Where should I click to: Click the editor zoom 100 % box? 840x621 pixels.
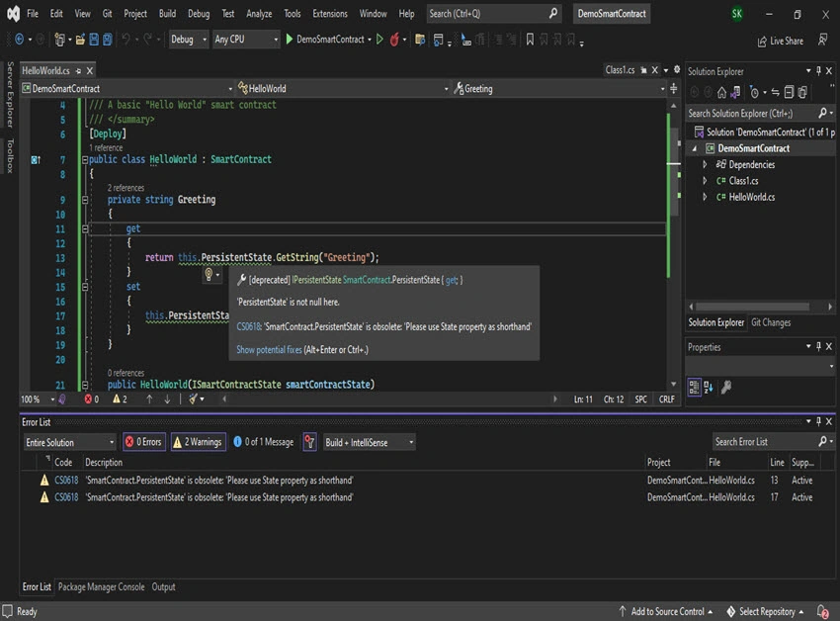click(x=38, y=399)
